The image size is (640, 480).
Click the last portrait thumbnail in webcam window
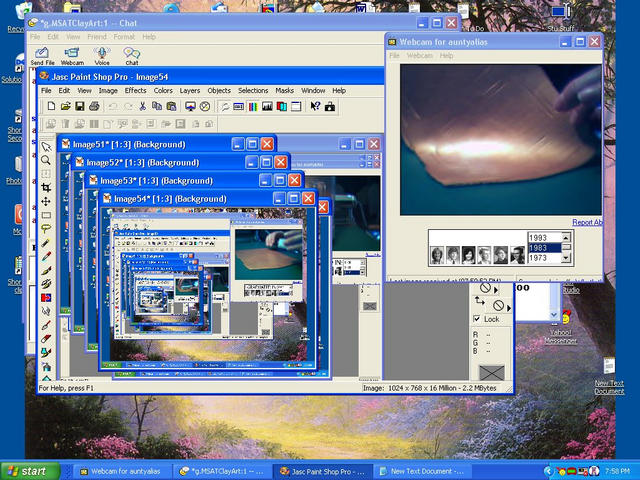pos(518,256)
